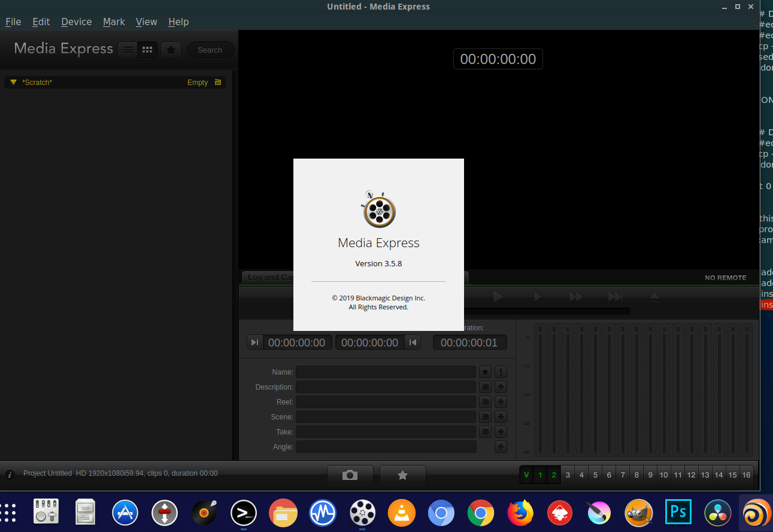Click the Search field
This screenshot has width=773, height=532.
211,50
